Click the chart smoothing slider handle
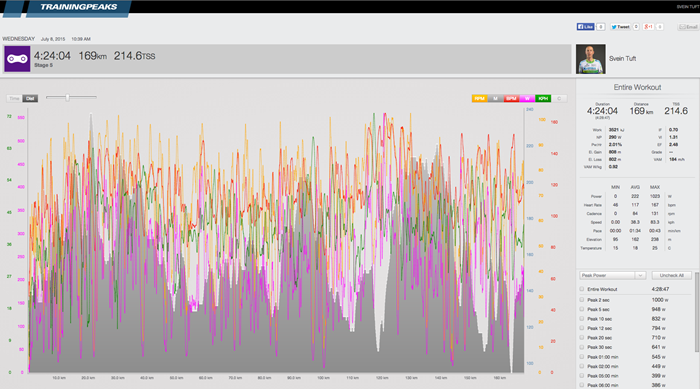700x389 pixels. (x=67, y=97)
